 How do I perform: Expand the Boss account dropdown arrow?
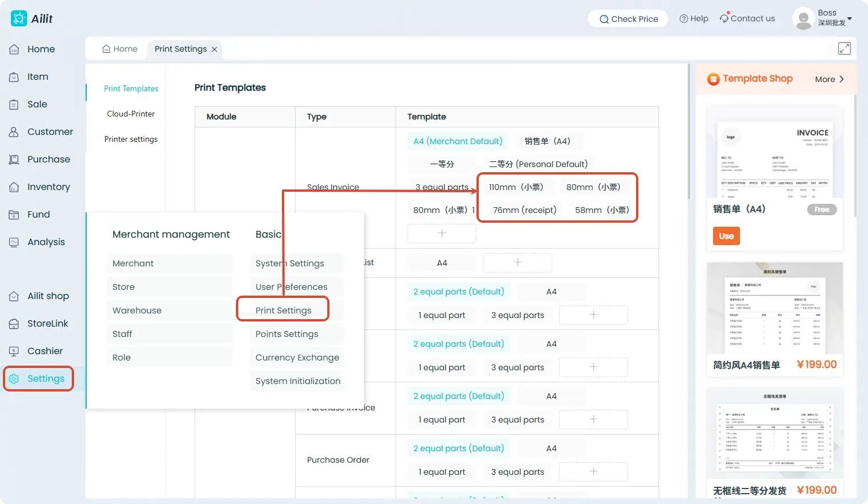coord(850,18)
